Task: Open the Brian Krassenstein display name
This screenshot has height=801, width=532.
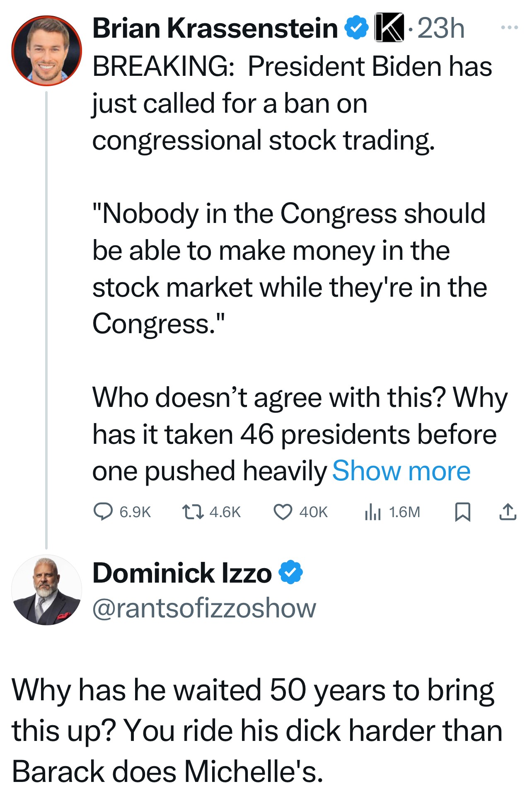Action: click(215, 28)
